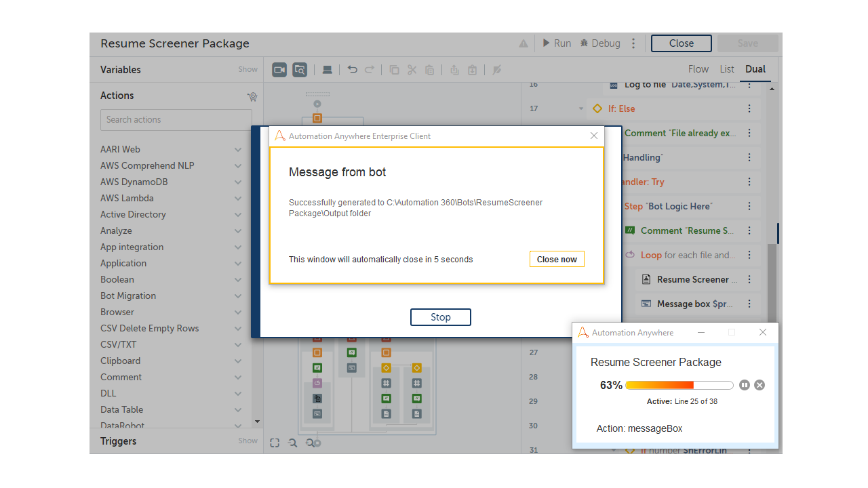Click the warning triangle icon beside Run
This screenshot has width=868, height=488.
(x=524, y=43)
